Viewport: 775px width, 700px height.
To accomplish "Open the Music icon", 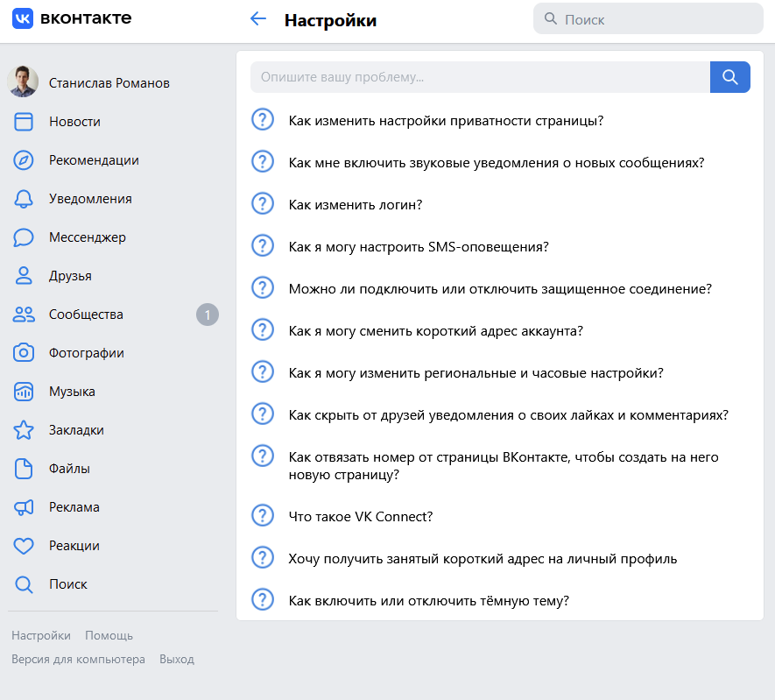I will (24, 392).
